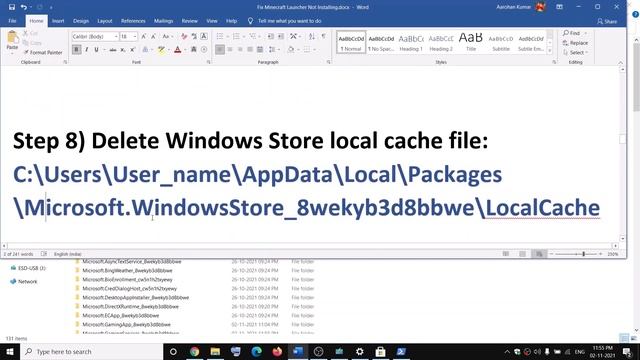Open Firefox from the taskbar
This screenshot has width=640, height=360.
pos(277,351)
